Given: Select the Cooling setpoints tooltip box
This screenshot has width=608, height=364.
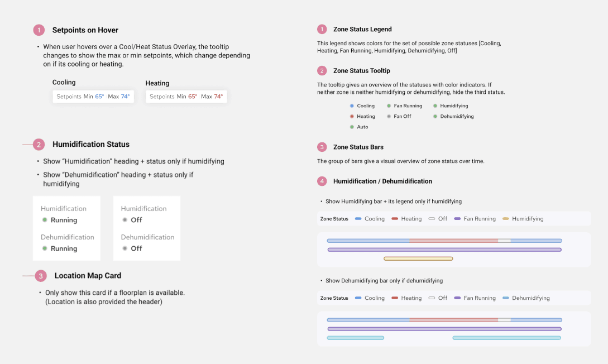Looking at the screenshot, I should pos(93,97).
